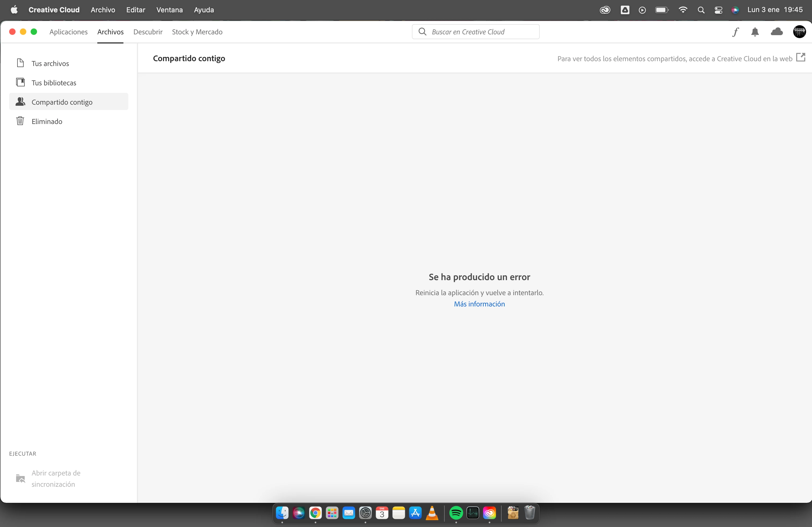812x527 pixels.
Task: Select Tus archivos in sidebar
Action: [50, 63]
